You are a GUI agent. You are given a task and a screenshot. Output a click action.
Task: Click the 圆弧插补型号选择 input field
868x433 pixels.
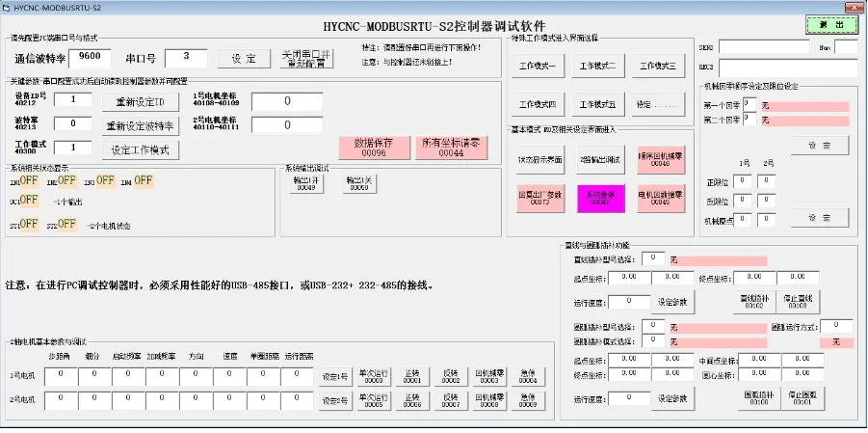tap(654, 326)
